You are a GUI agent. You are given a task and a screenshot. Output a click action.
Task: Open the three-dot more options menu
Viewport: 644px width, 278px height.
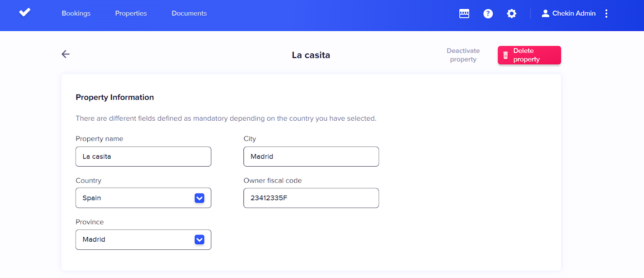pyautogui.click(x=606, y=14)
